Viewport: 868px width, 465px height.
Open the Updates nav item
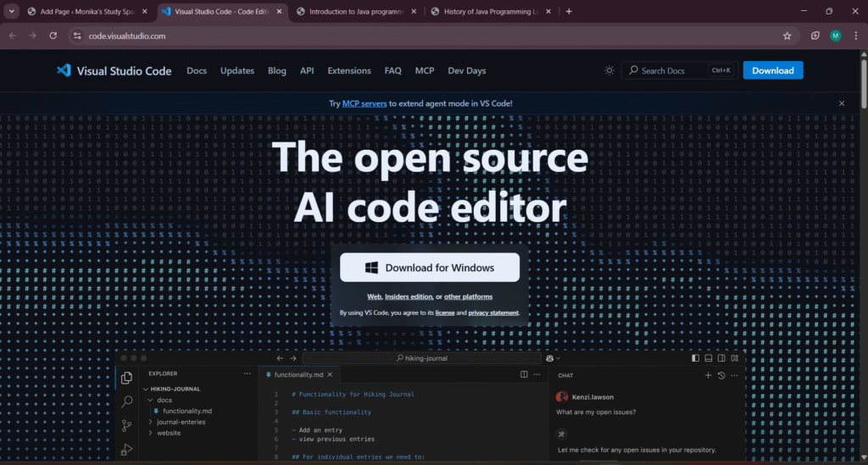(237, 71)
